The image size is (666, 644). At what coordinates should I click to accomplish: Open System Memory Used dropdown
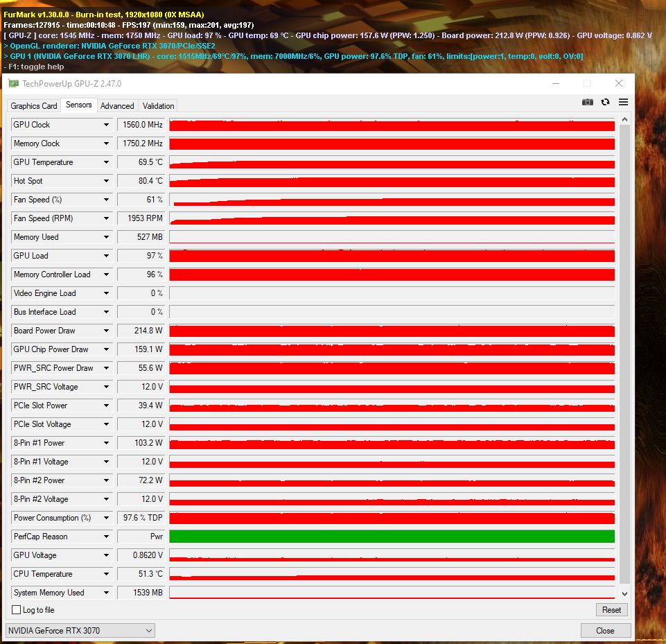pos(106,592)
